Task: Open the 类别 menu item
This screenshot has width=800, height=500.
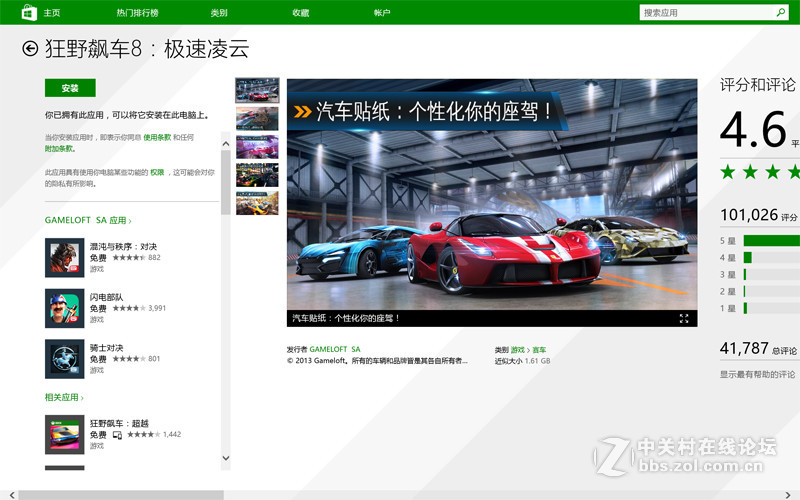Action: click(219, 13)
